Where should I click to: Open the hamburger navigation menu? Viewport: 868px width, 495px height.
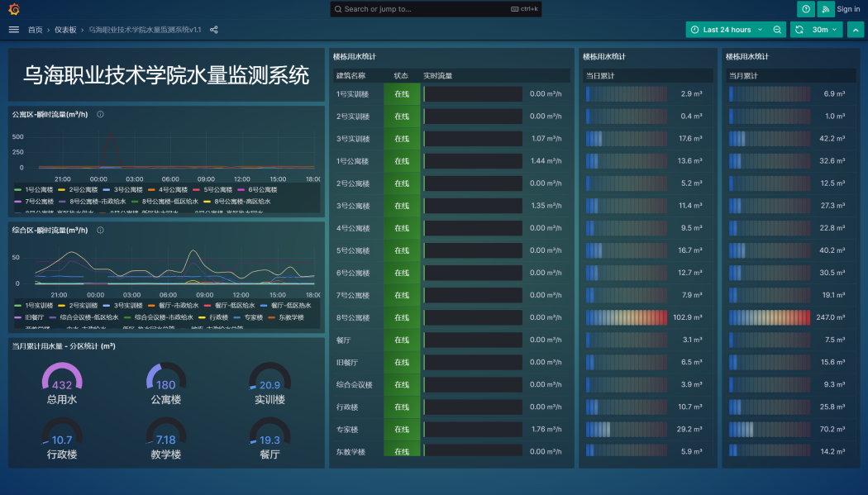point(13,30)
